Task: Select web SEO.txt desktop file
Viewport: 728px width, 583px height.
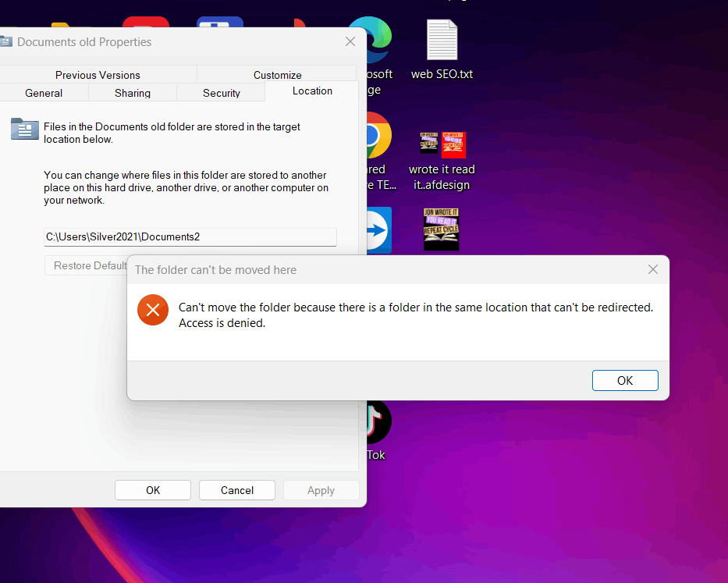Action: coord(442,48)
